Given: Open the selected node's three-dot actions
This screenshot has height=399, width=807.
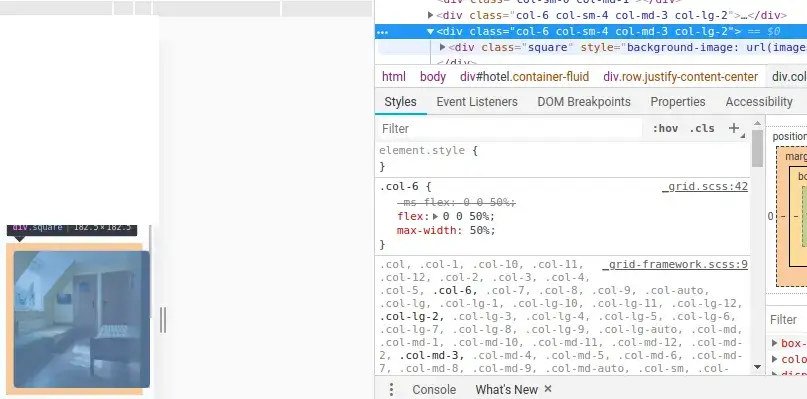Looking at the screenshot, I should click(382, 32).
